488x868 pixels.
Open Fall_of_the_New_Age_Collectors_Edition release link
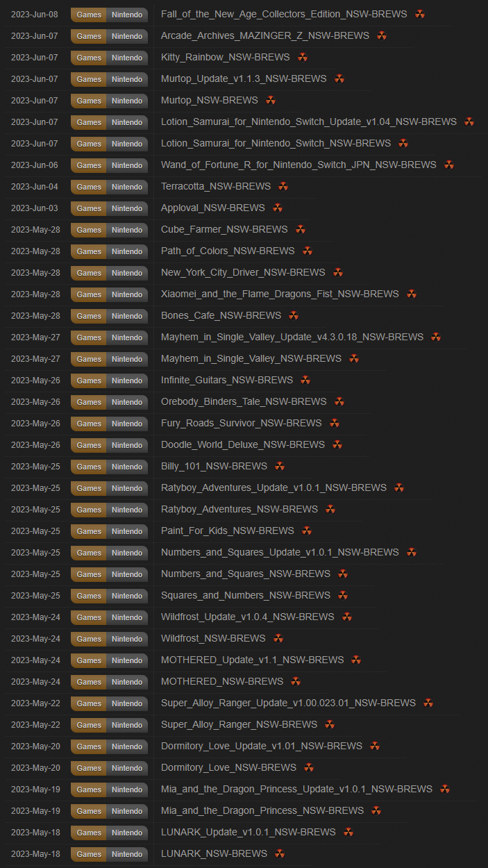pyautogui.click(x=285, y=14)
